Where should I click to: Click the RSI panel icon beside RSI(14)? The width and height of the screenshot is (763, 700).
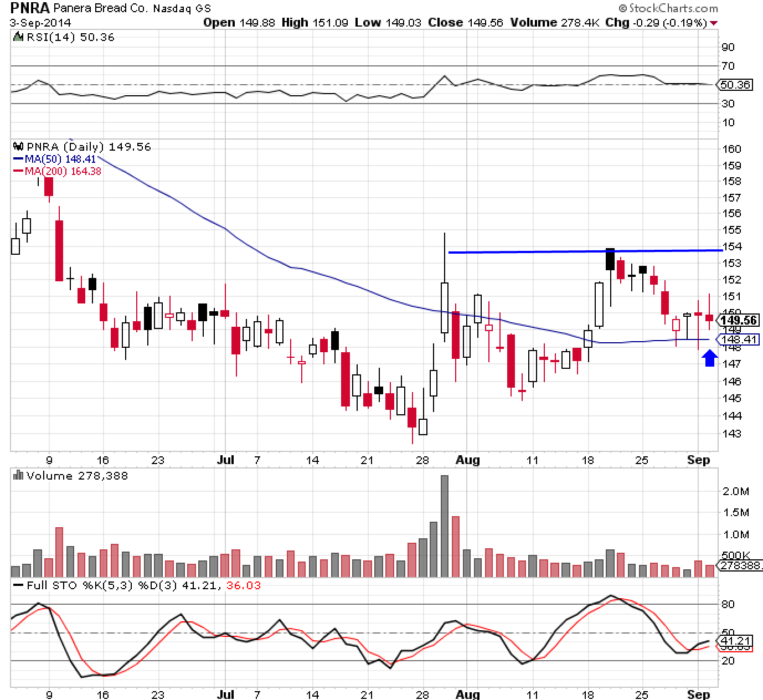click(x=18, y=38)
